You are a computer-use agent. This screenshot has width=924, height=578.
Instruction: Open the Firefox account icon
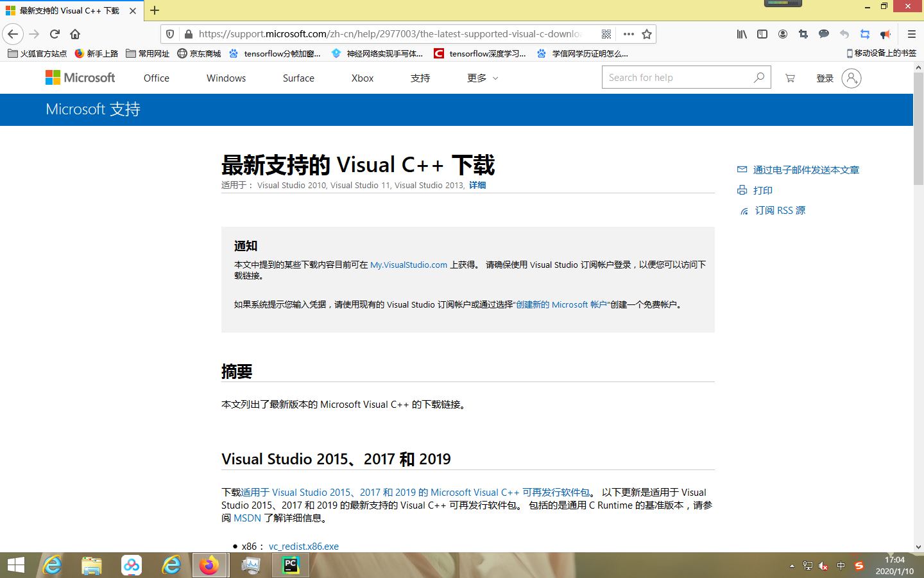click(783, 34)
